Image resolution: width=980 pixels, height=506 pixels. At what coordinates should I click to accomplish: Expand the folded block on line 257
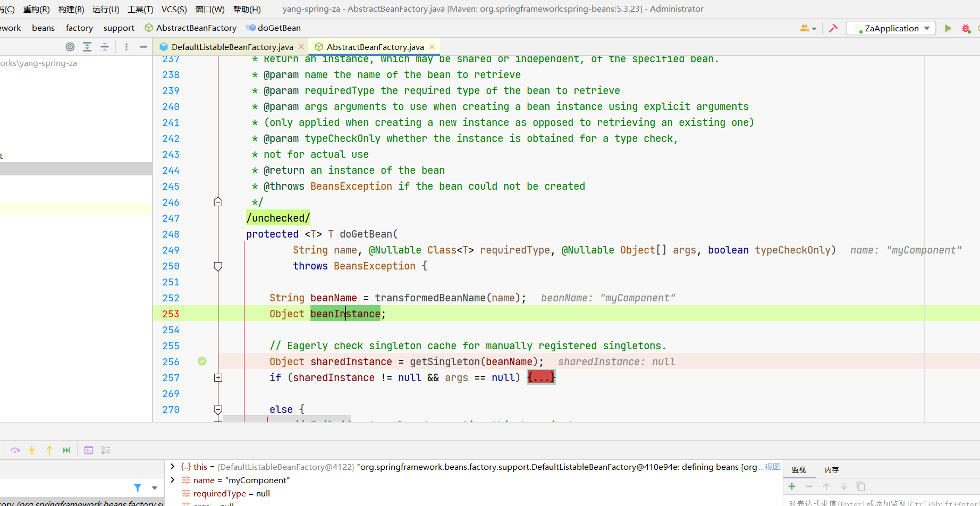(x=218, y=377)
